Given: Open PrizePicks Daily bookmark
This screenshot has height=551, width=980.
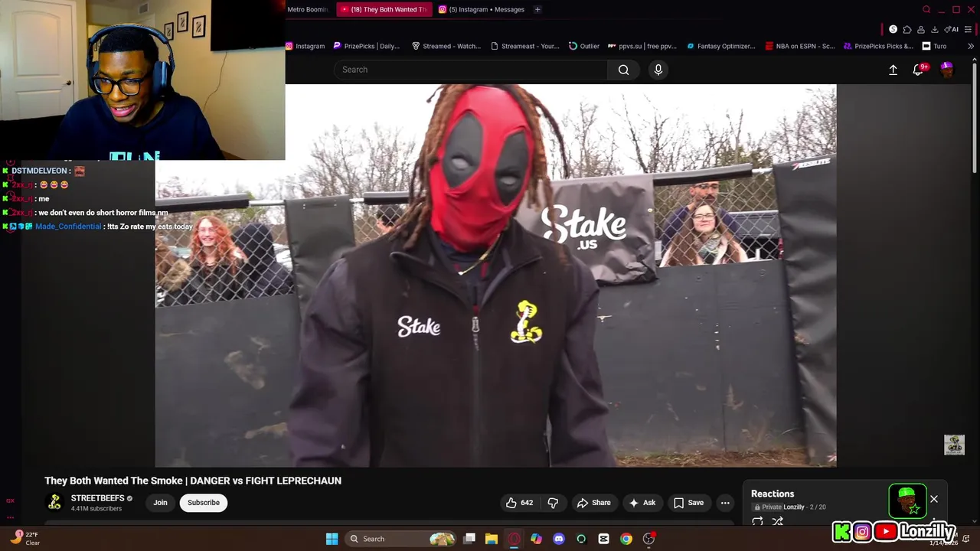Looking at the screenshot, I should coord(367,46).
